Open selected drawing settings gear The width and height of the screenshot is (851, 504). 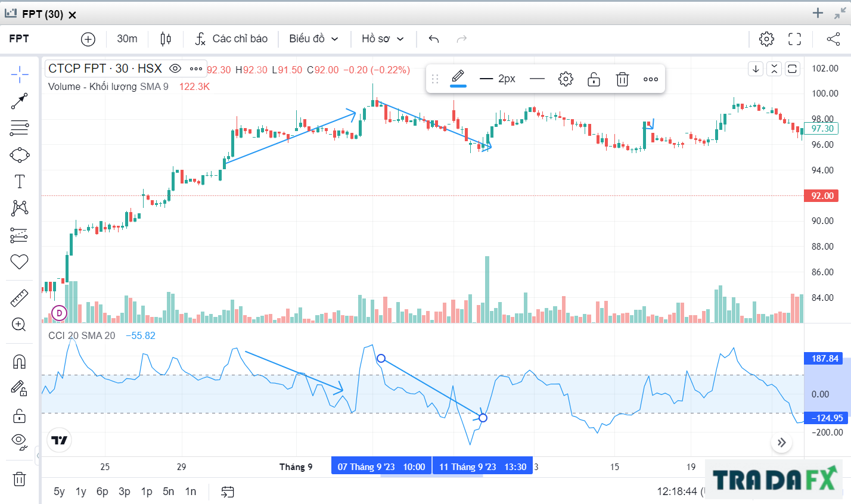566,79
